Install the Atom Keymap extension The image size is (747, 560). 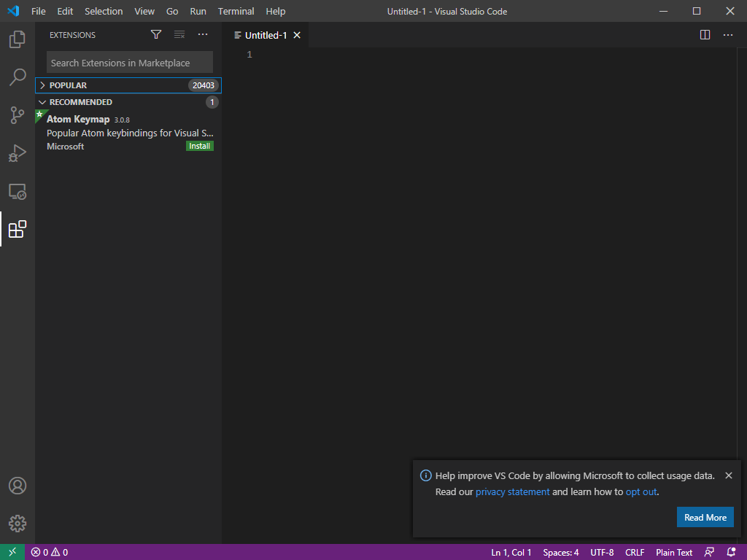(x=200, y=146)
